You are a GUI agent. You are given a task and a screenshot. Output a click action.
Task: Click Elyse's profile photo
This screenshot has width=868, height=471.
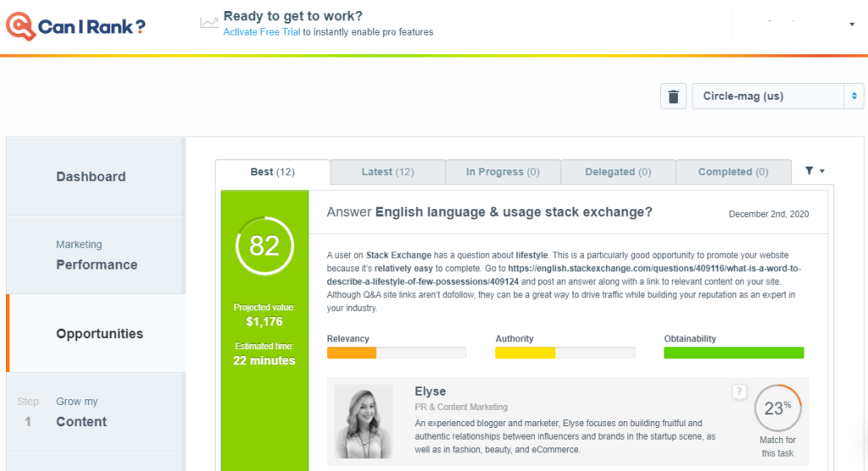pos(364,422)
